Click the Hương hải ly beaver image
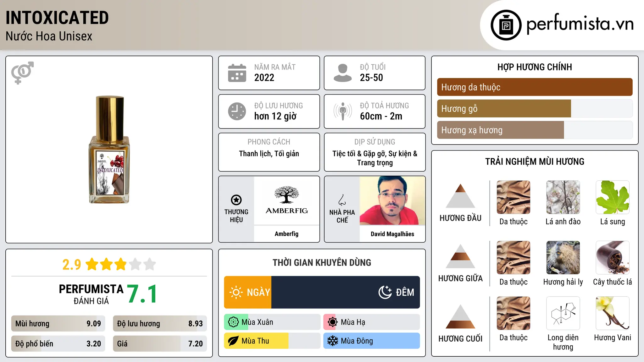 pos(563,258)
